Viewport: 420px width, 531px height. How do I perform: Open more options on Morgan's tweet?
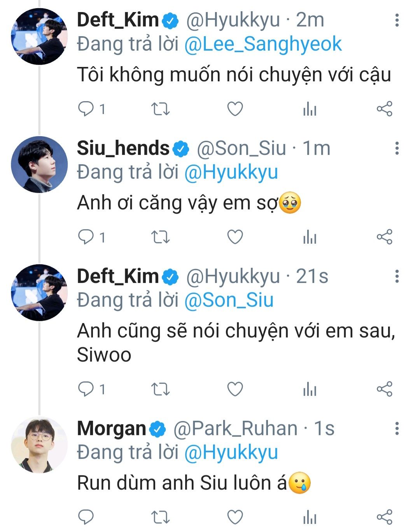[x=397, y=429]
